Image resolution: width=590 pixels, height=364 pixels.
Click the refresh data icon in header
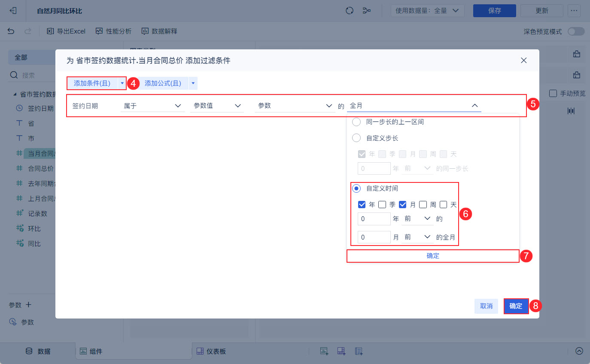[350, 11]
